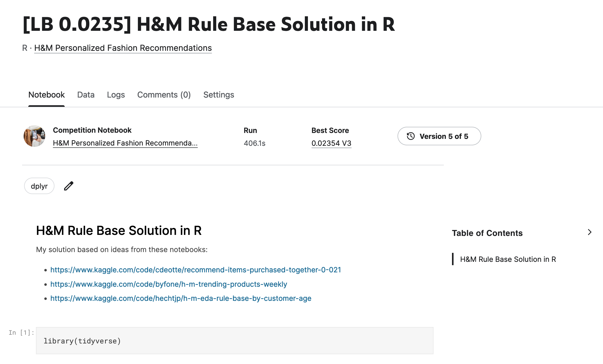Select the Notebook tab
Image resolution: width=603 pixels, height=364 pixels.
(46, 95)
